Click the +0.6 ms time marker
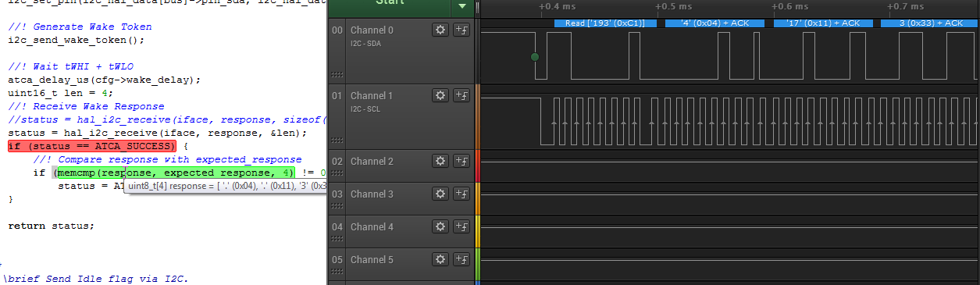 click(x=789, y=6)
